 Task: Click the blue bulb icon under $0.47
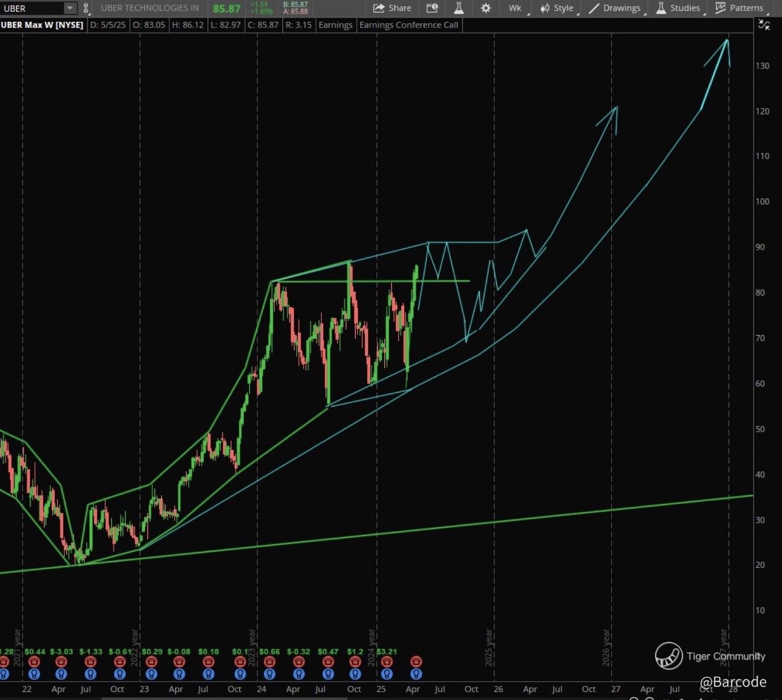(328, 674)
